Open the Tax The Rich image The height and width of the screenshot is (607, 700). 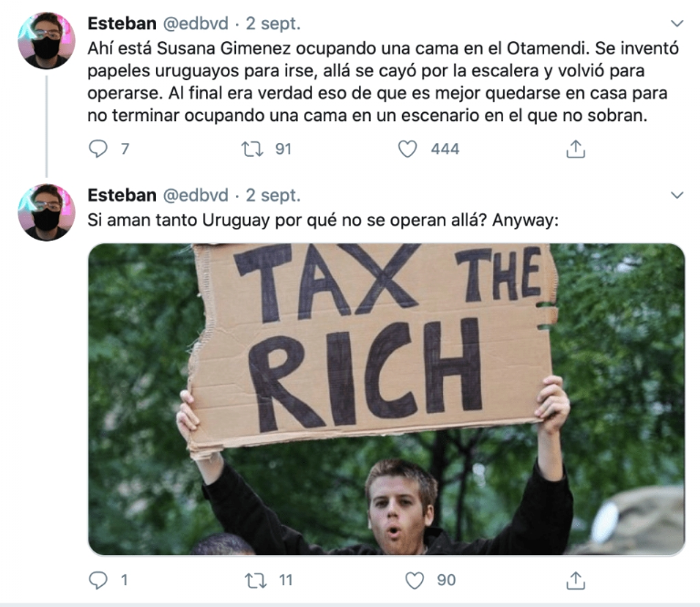tap(386, 399)
